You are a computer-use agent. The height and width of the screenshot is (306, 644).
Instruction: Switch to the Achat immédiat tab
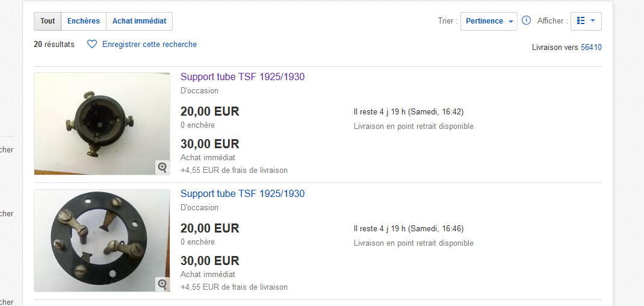(139, 21)
